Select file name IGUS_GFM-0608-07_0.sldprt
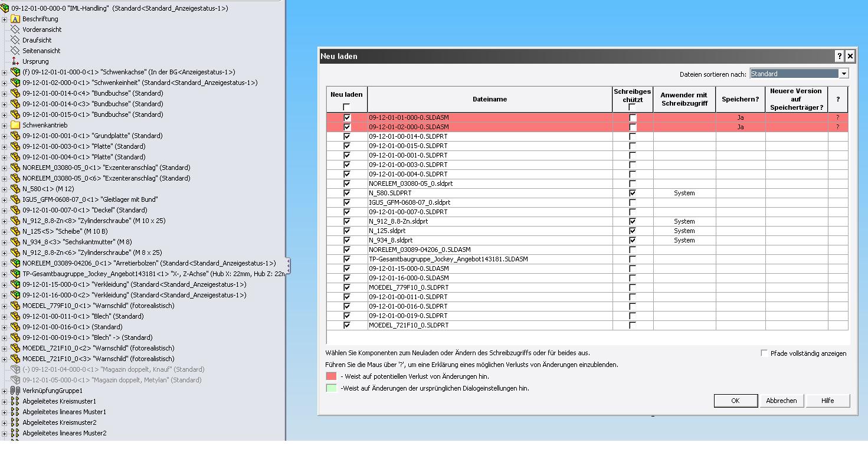 coord(410,202)
